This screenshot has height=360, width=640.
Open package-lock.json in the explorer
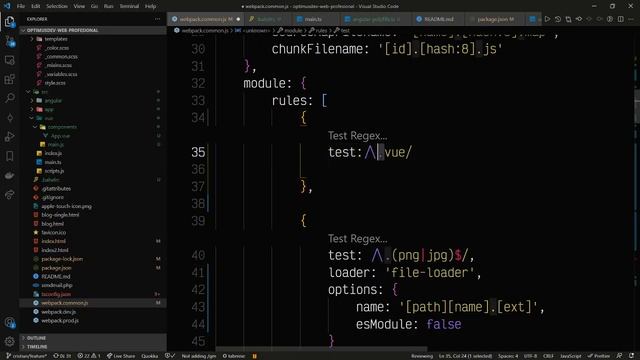pos(62,259)
